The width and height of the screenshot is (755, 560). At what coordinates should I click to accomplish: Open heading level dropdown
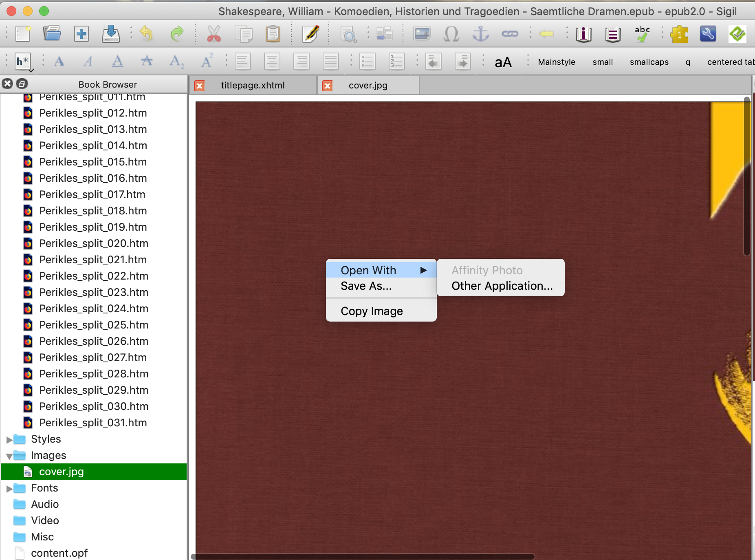click(24, 62)
